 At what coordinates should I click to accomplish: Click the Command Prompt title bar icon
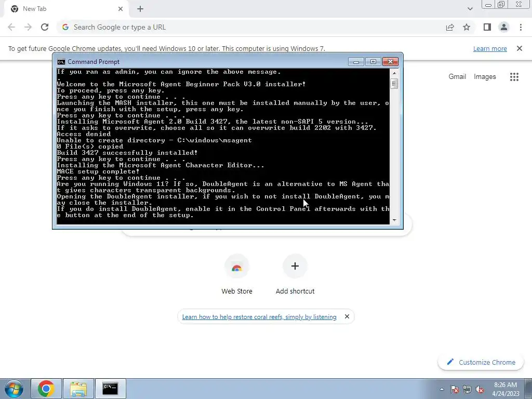61,61
